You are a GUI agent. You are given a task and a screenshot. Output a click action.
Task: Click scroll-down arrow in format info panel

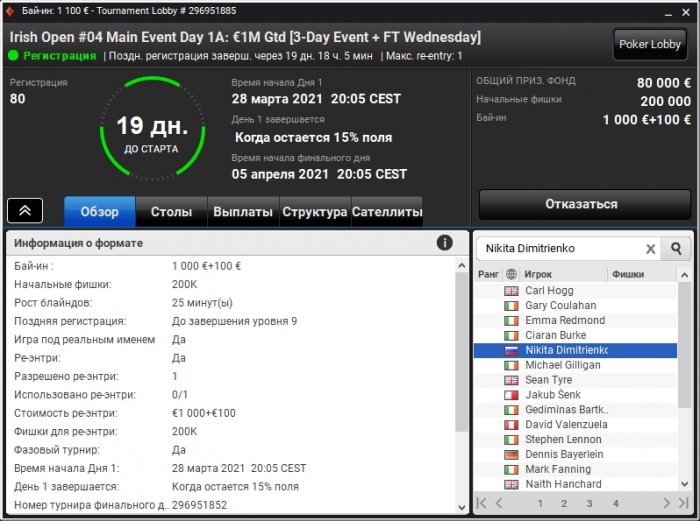tap(462, 507)
